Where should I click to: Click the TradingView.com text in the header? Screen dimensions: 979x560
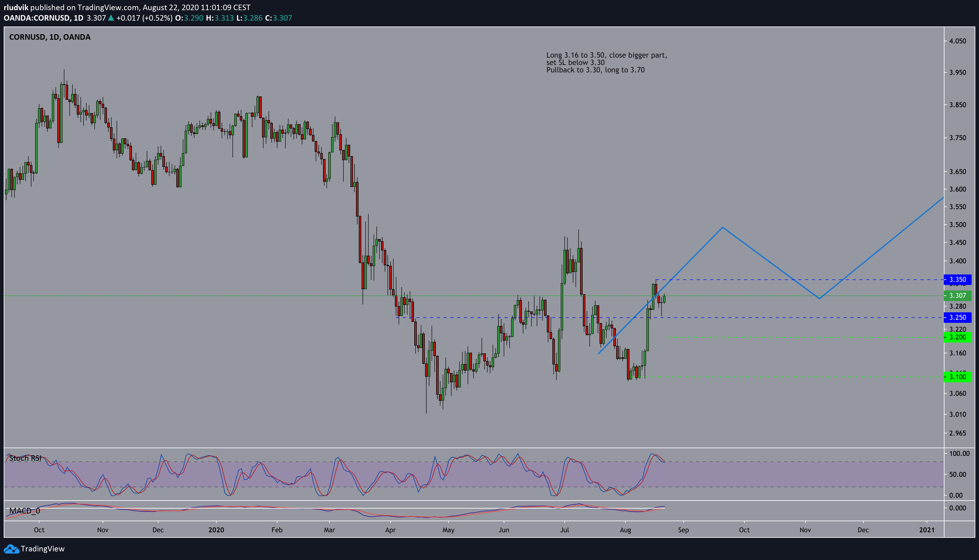point(108,7)
